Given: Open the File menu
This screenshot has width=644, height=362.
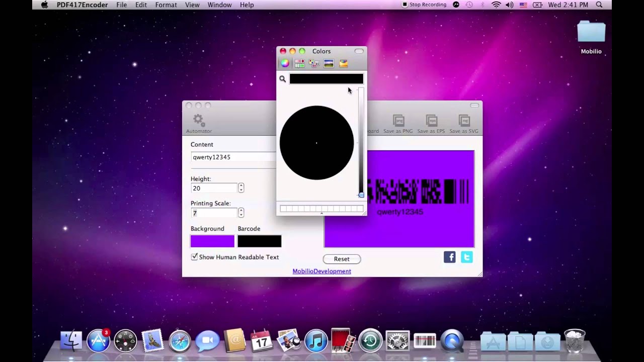Looking at the screenshot, I should click(x=121, y=5).
